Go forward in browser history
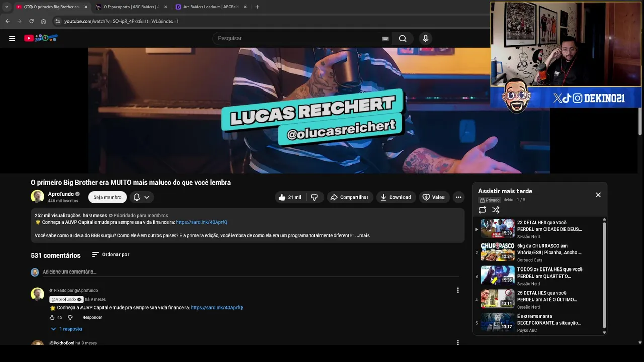Viewport: 644px width, 362px height. 19,21
